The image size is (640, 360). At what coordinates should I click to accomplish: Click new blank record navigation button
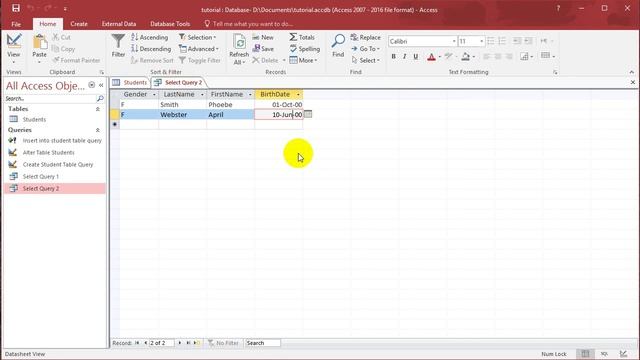pos(197,343)
